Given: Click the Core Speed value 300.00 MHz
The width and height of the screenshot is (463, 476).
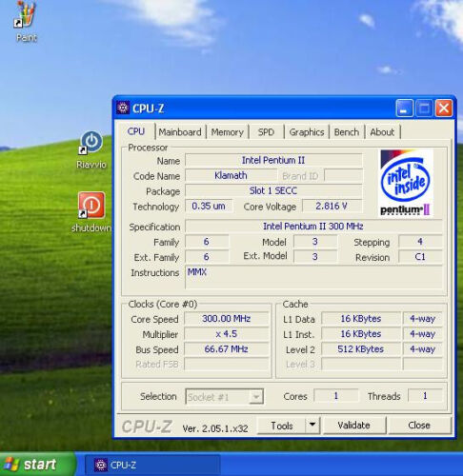Looking at the screenshot, I should [227, 319].
